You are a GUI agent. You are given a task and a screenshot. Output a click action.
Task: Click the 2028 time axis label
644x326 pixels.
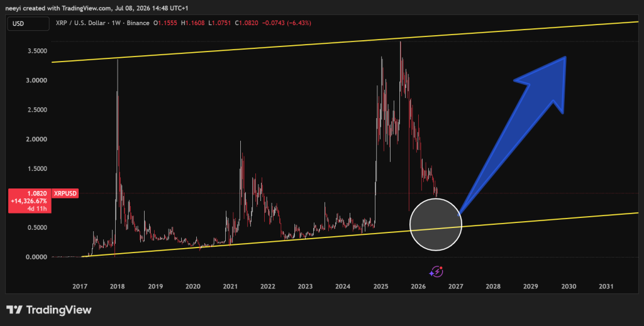tap(493, 286)
